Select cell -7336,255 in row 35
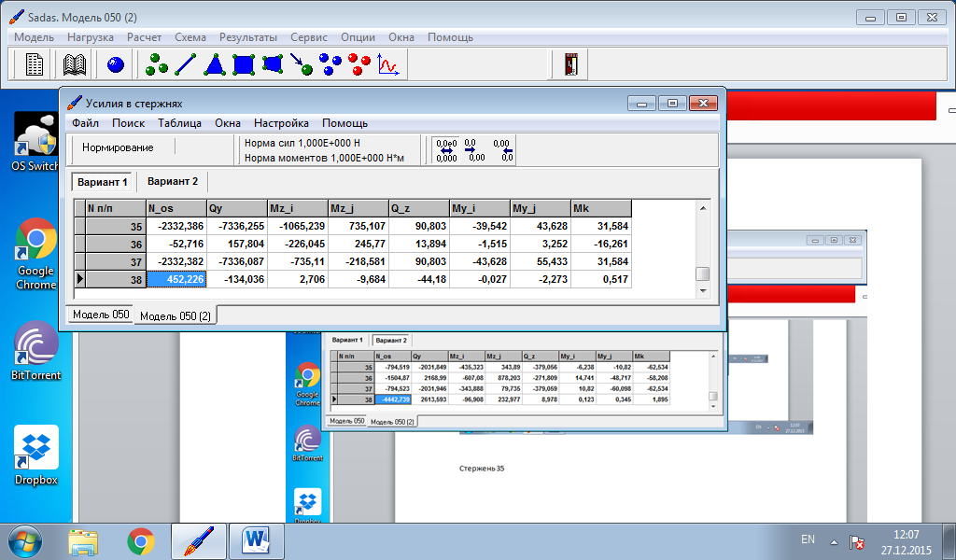 (236, 226)
